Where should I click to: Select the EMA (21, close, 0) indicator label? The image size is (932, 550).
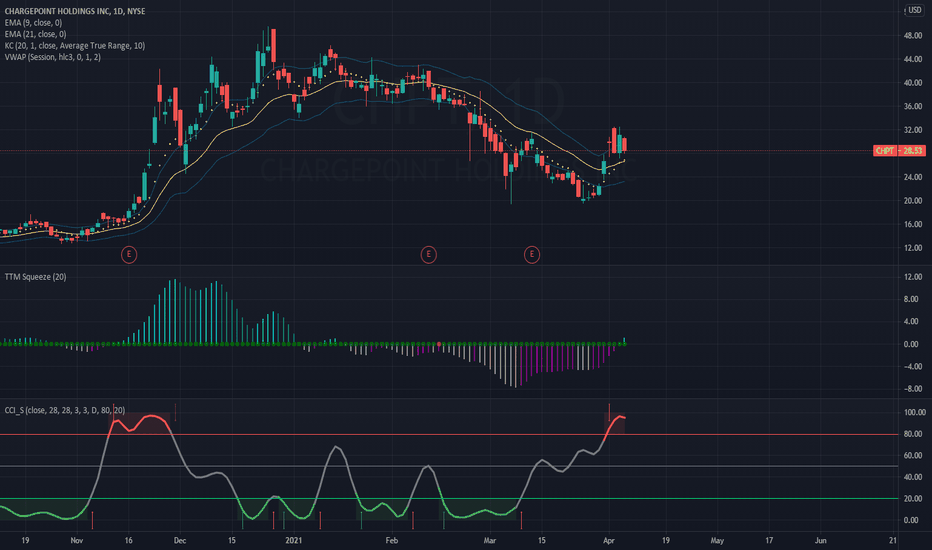tap(36, 34)
